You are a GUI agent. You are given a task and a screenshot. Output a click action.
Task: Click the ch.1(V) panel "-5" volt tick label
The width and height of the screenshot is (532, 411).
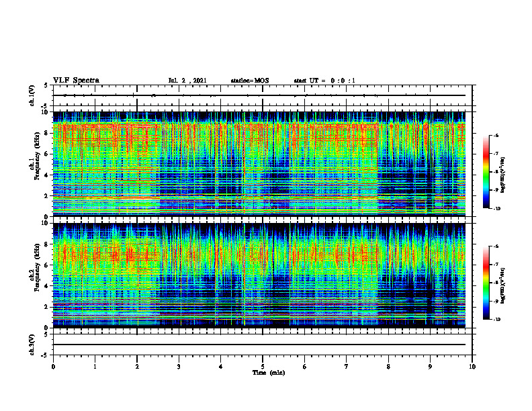point(45,106)
